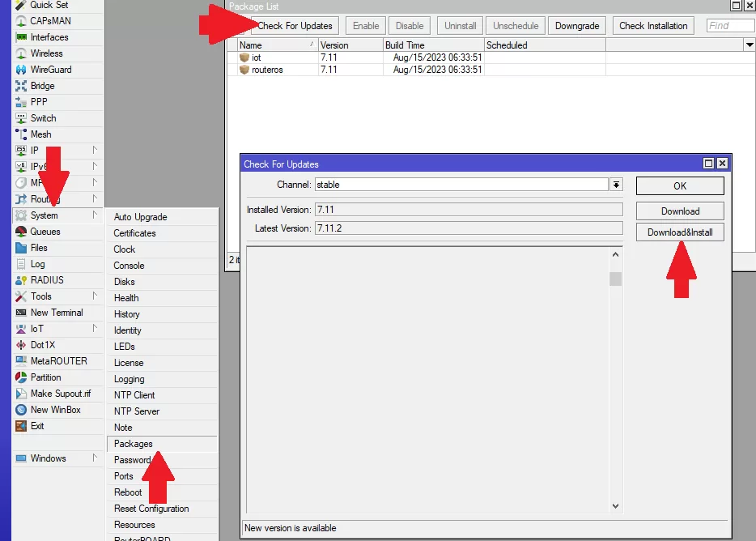Screen dimensions: 756x541
Task: Sort by the Build Time column header
Action: point(434,45)
